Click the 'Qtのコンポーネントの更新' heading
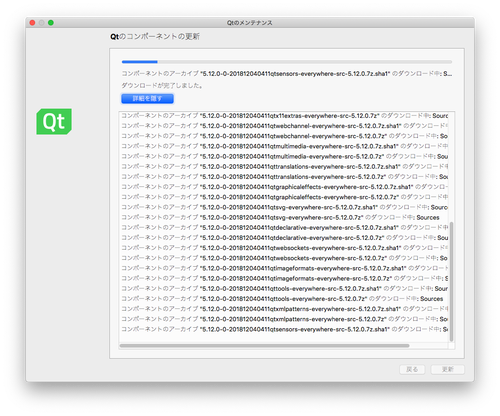Viewport: 500px width, 416px height. tap(155, 36)
